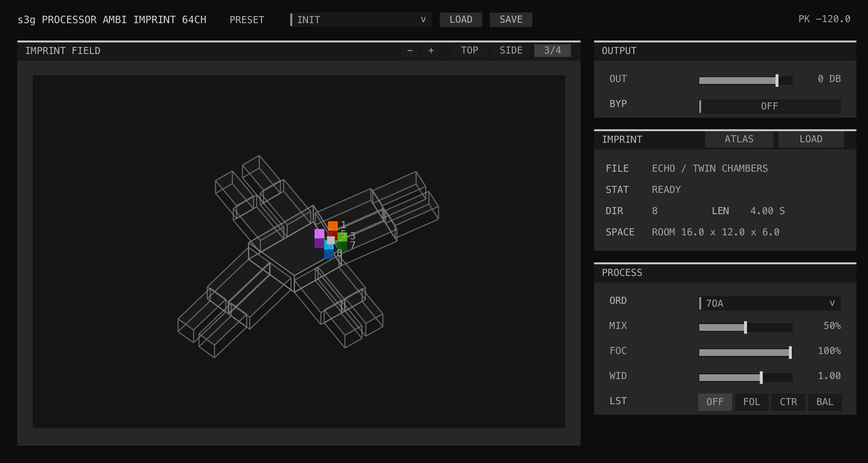
Task: Adjust the WID width slider
Action: [x=746, y=377]
